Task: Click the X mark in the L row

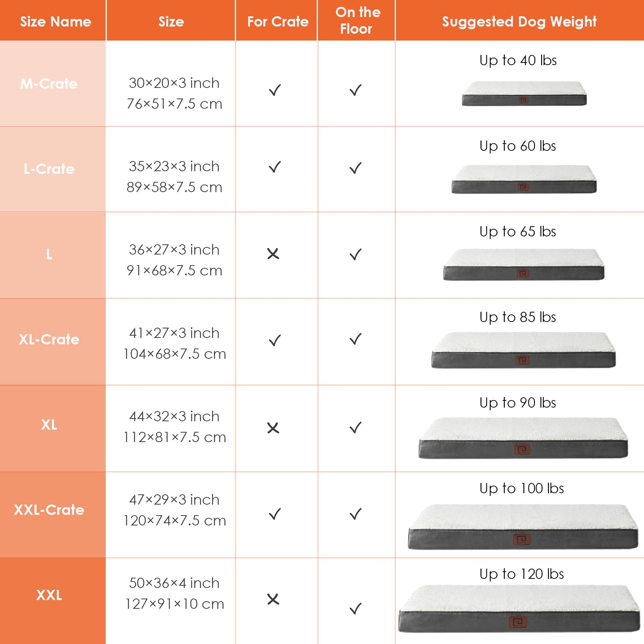Action: [273, 254]
